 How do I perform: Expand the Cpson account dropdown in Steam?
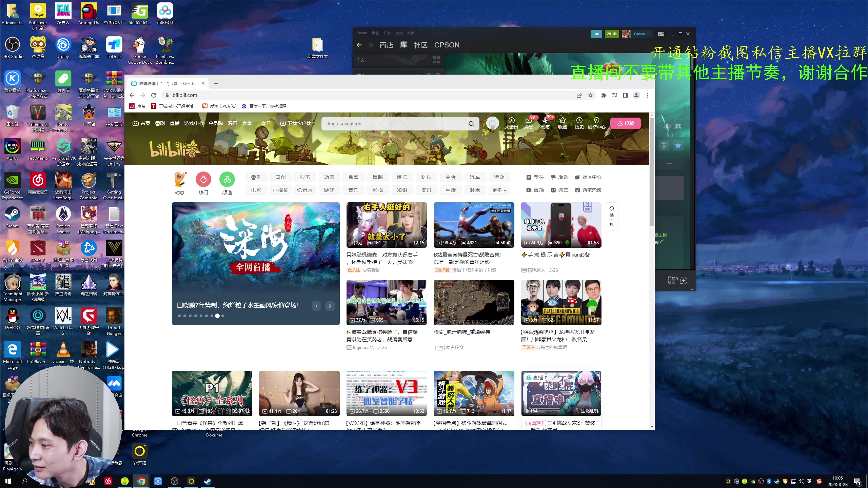[x=641, y=34]
